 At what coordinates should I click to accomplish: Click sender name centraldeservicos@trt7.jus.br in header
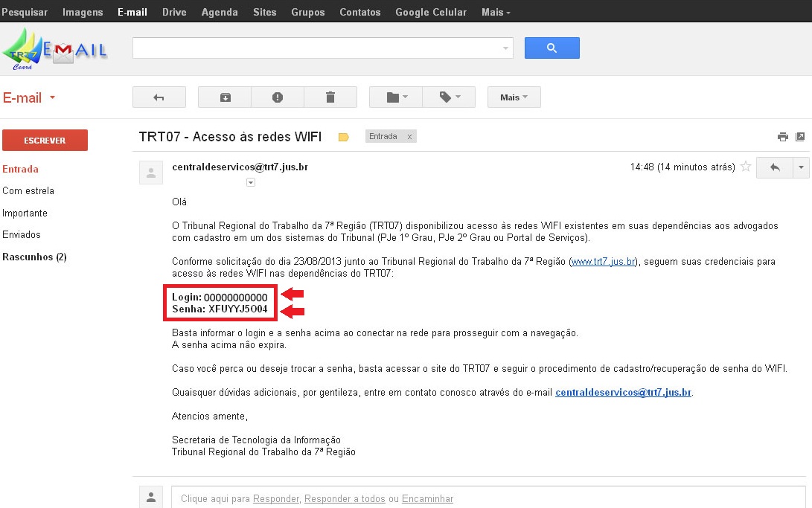(240, 167)
